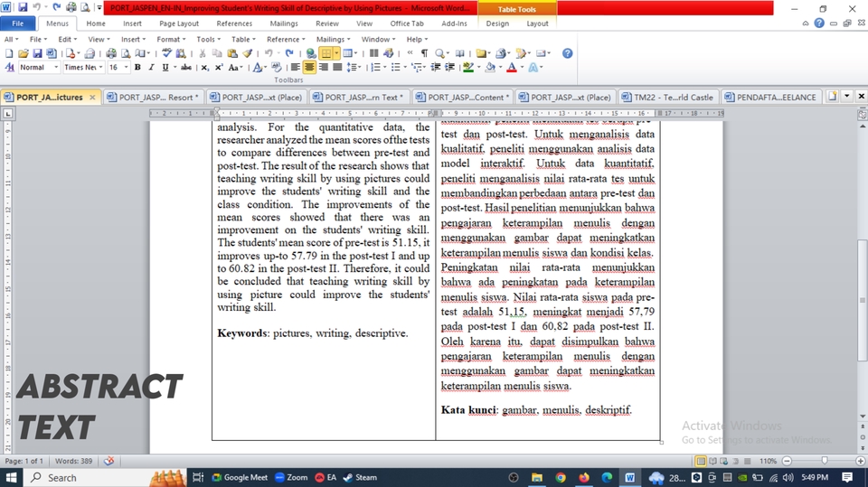Click the Format Painter brush icon
The height and width of the screenshot is (487, 868).
[x=248, y=53]
